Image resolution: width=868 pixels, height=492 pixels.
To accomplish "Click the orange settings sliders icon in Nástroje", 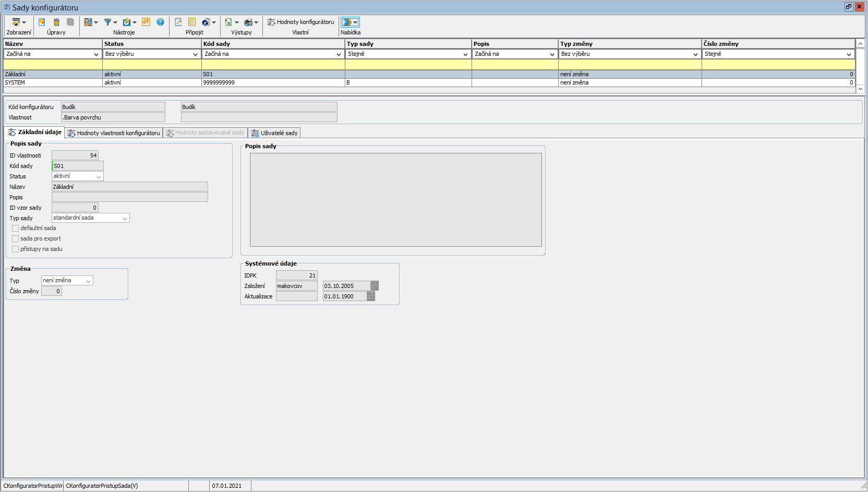I will coord(146,22).
